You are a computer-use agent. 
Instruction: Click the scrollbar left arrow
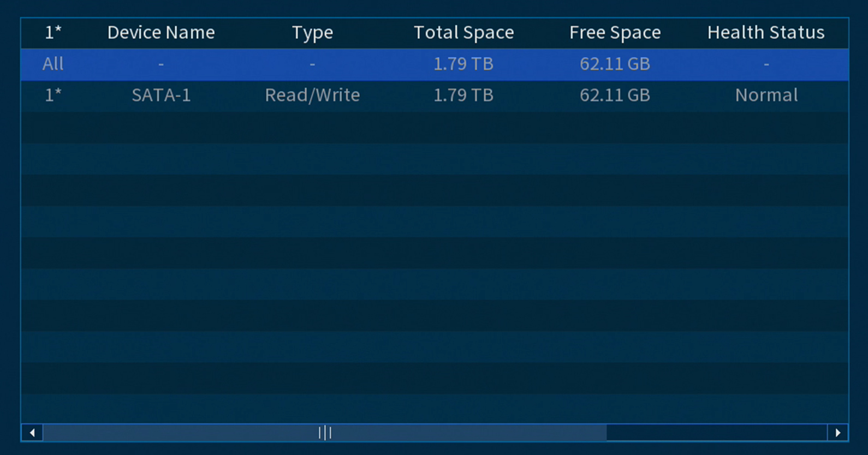coord(32,433)
